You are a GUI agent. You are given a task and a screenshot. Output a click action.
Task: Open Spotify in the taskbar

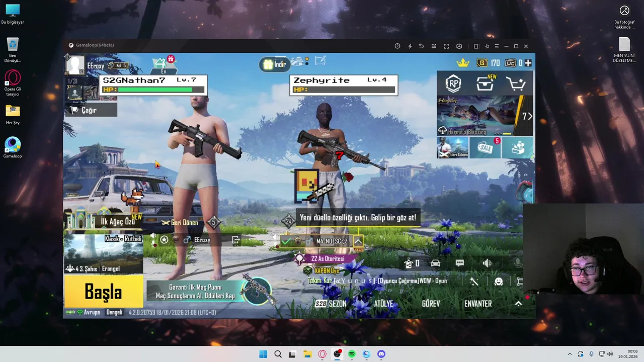pos(352,354)
